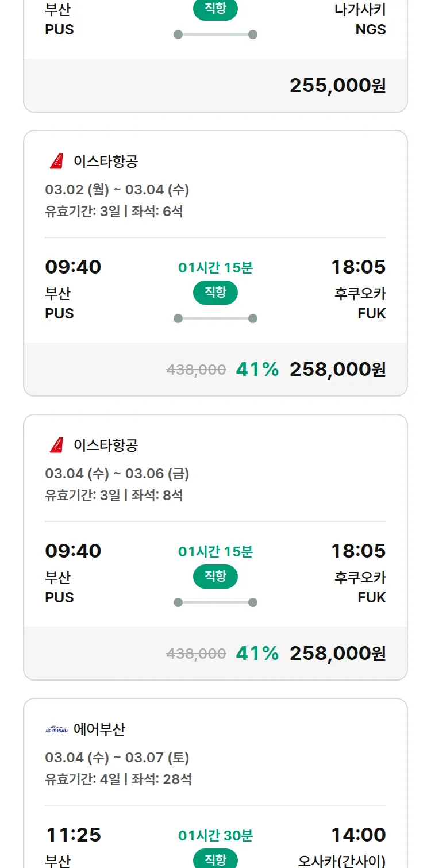431x868 pixels.
Task: Click the 03.04 (수) ~ 03.07 (토) date range
Action: click(x=117, y=758)
